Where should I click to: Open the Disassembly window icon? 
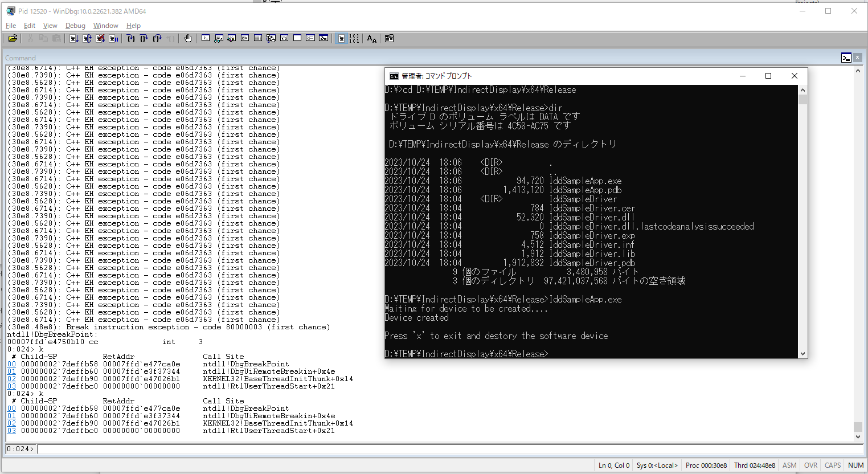(284, 38)
